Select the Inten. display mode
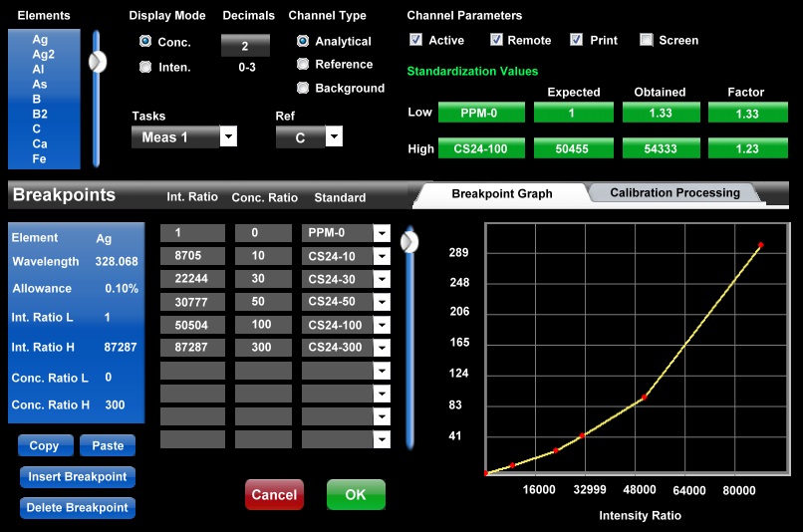This screenshot has height=532, width=803. pyautogui.click(x=145, y=67)
